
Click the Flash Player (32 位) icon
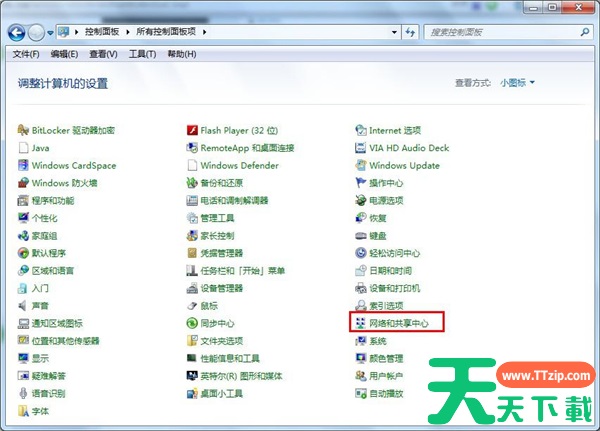coord(192,131)
